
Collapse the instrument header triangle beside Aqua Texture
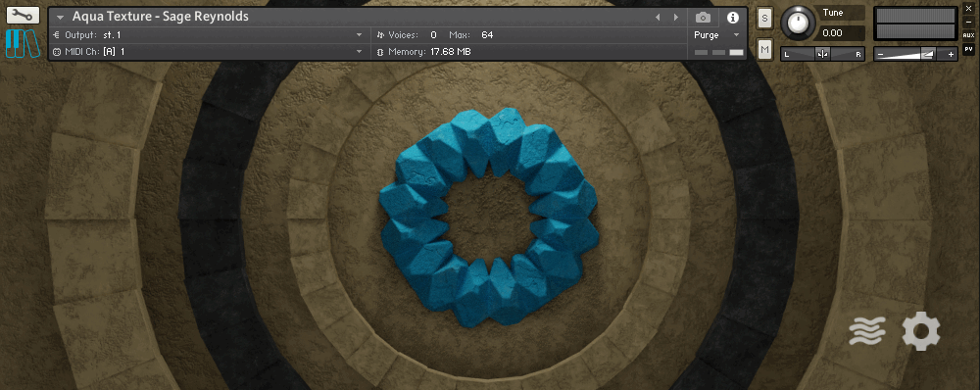click(x=60, y=18)
